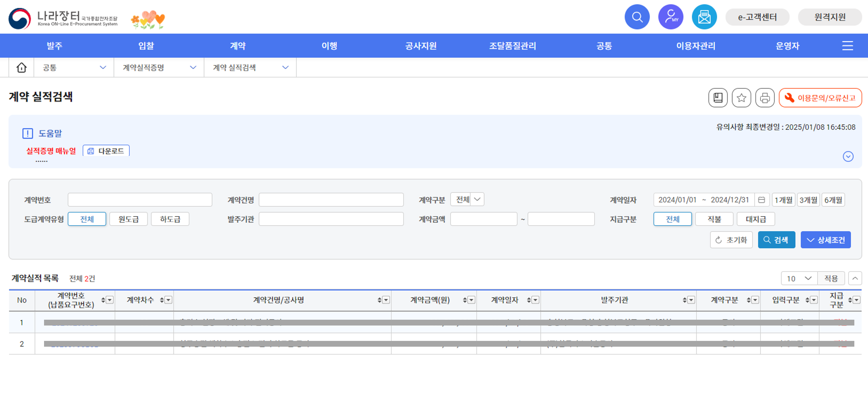
Task: Click the 다운로드 manual download button
Action: [106, 151]
